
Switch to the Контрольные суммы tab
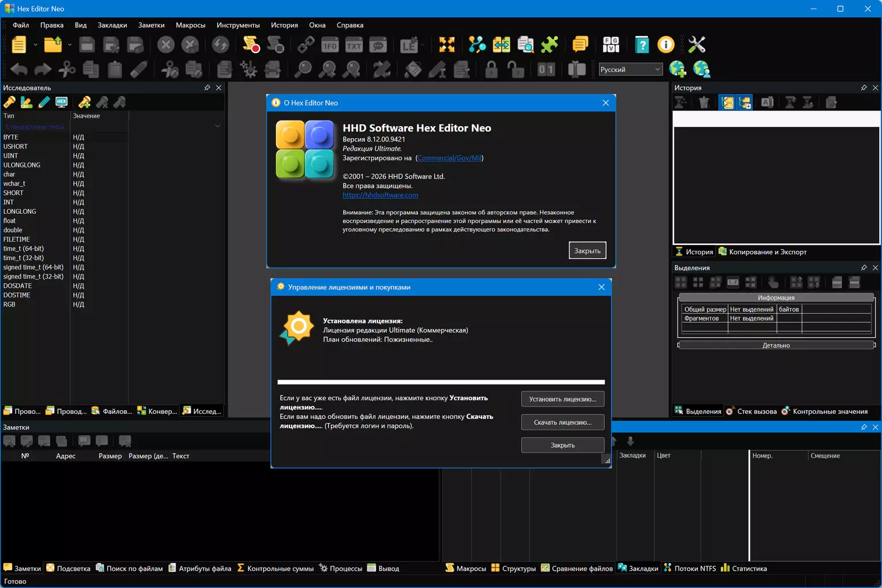tap(275, 568)
